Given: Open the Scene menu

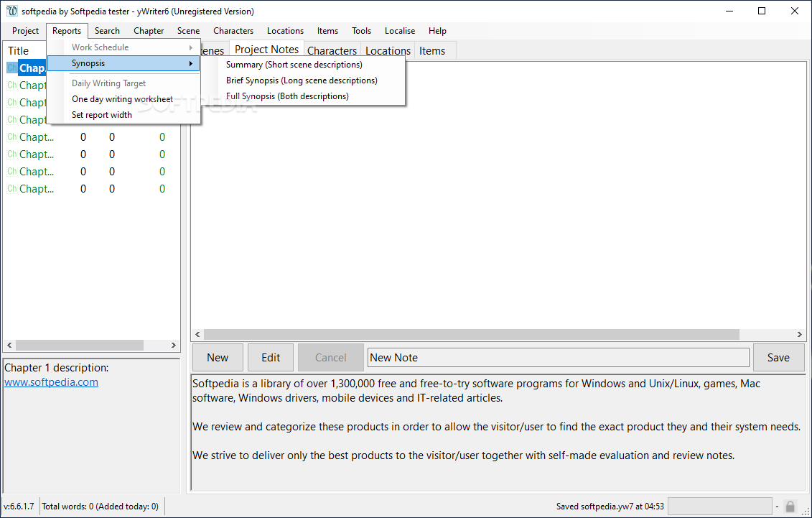Looking at the screenshot, I should (x=189, y=31).
